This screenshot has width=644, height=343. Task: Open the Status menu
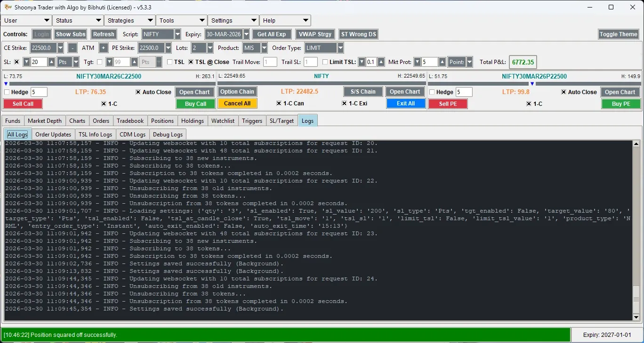click(78, 21)
